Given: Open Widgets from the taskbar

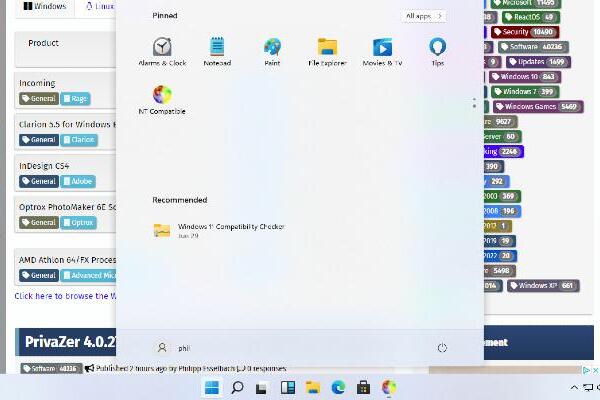Looking at the screenshot, I should pyautogui.click(x=287, y=388).
